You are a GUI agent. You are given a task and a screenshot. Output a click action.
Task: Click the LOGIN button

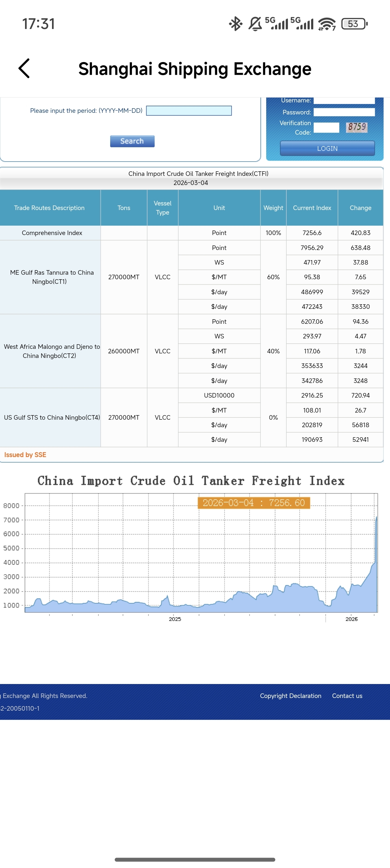pos(327,148)
